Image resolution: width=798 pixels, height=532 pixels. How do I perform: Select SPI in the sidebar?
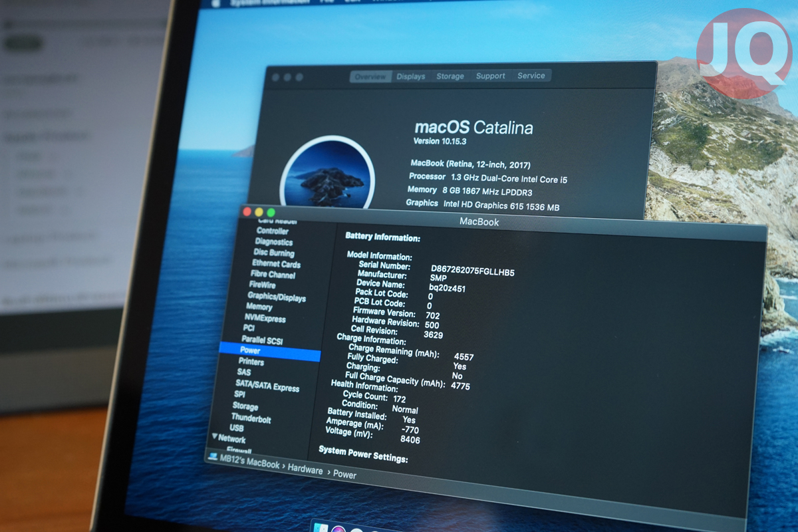coord(240,394)
